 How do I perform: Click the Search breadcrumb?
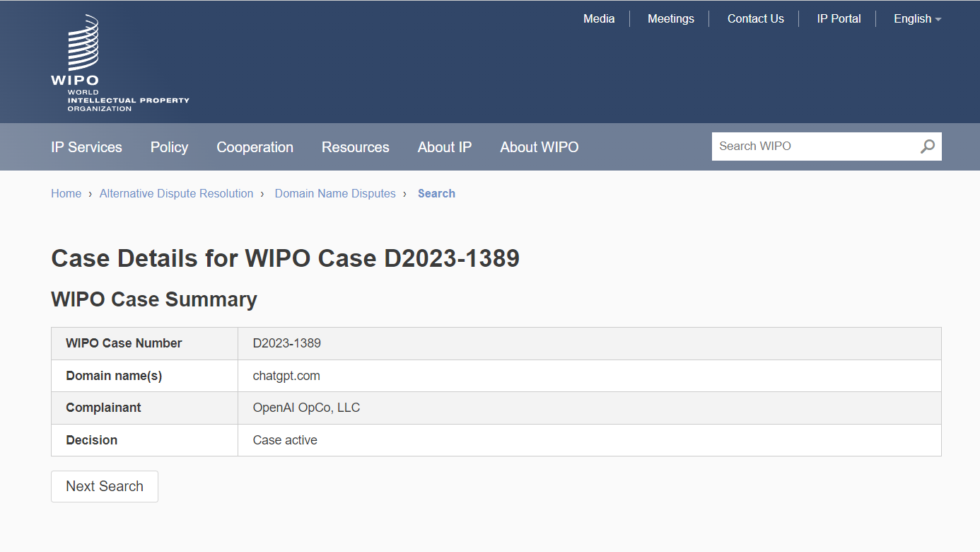tap(436, 193)
